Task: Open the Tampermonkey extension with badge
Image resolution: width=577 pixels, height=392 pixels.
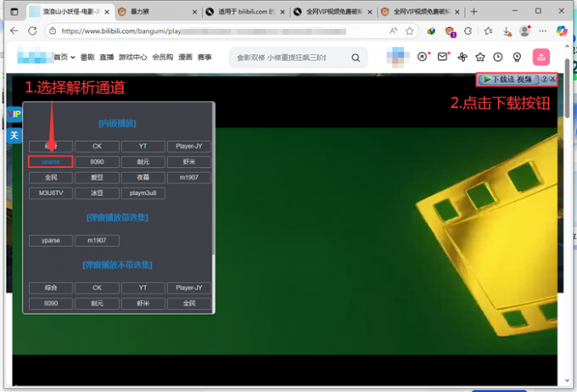Action: 450,31
